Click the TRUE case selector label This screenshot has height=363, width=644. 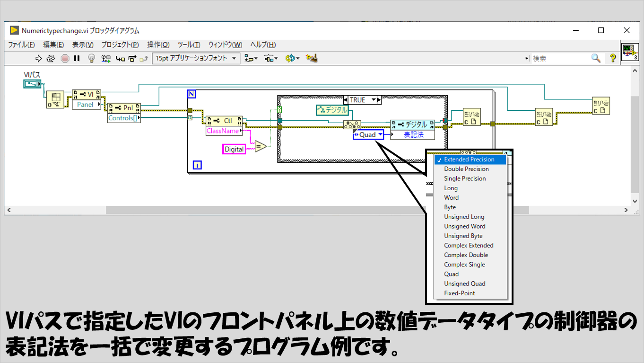357,100
